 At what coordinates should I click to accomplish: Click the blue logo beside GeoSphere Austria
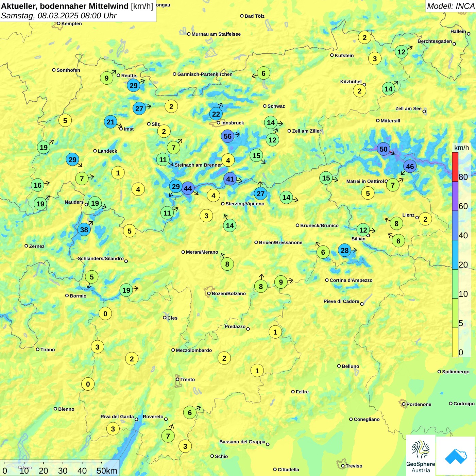[456, 456]
